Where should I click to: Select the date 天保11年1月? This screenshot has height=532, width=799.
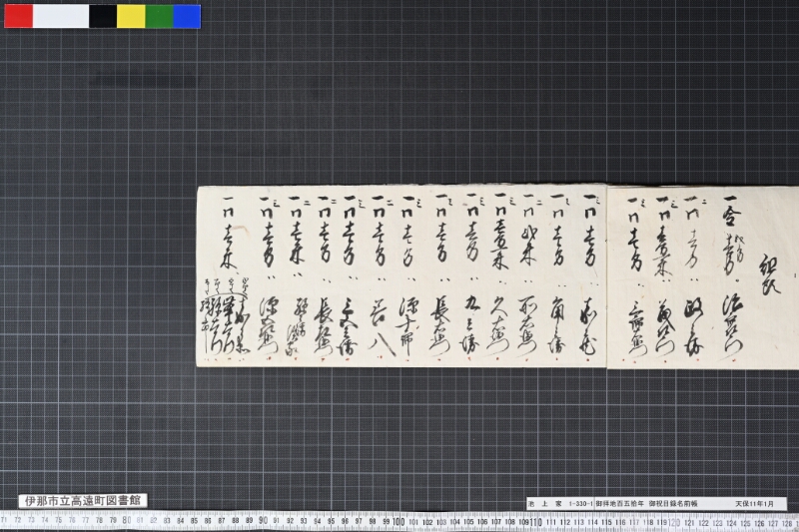tap(754, 503)
